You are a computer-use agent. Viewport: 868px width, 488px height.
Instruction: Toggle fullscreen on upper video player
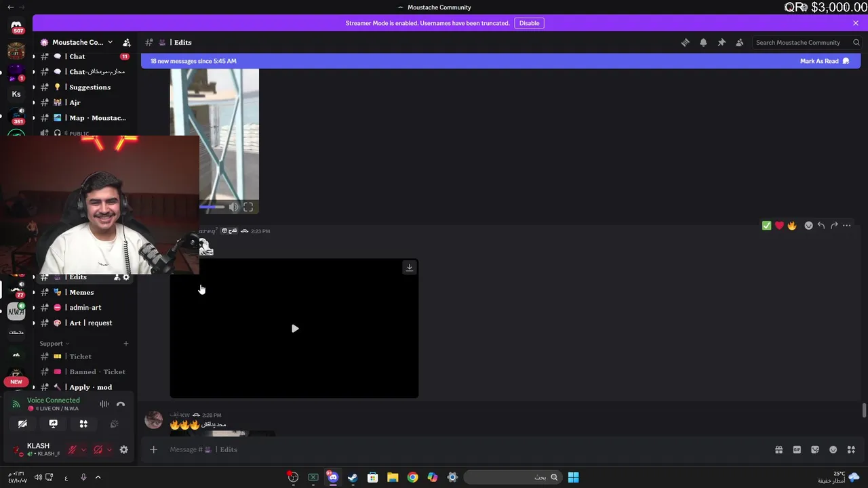248,207
